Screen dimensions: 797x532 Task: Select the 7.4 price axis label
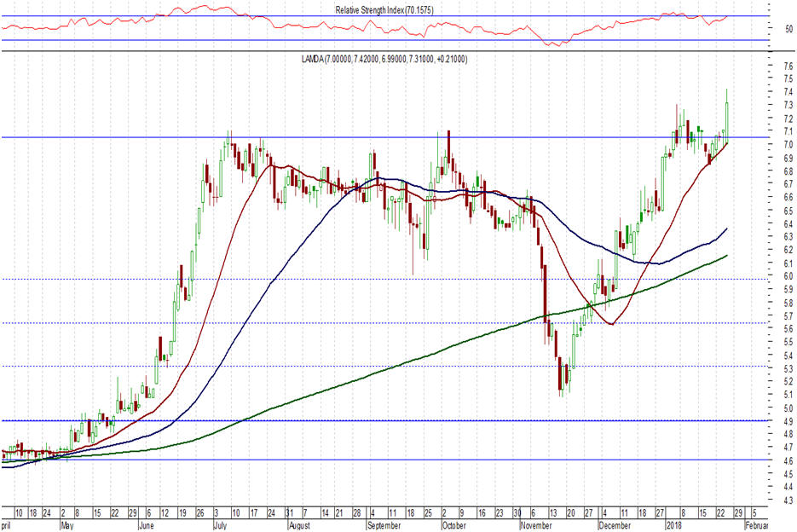coord(788,91)
